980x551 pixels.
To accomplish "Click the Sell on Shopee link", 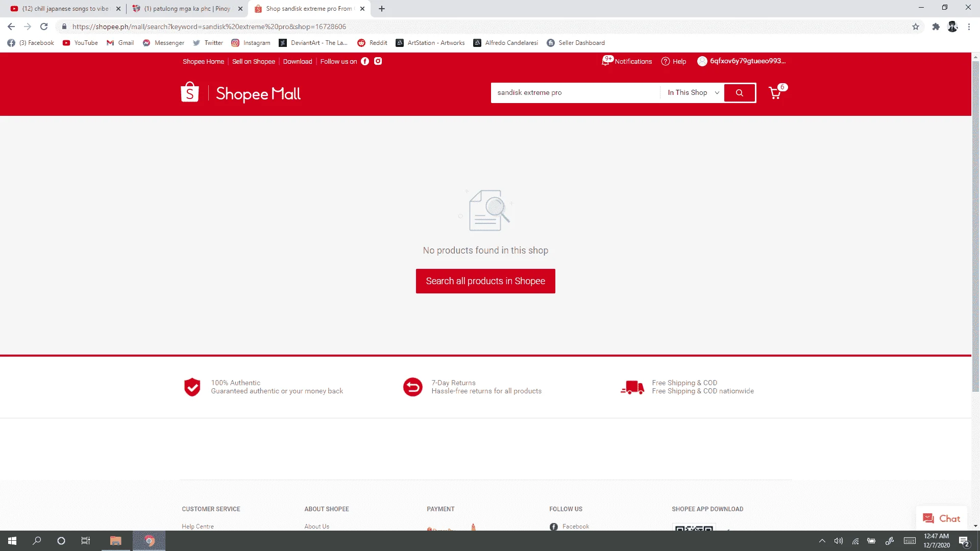I will pyautogui.click(x=254, y=62).
